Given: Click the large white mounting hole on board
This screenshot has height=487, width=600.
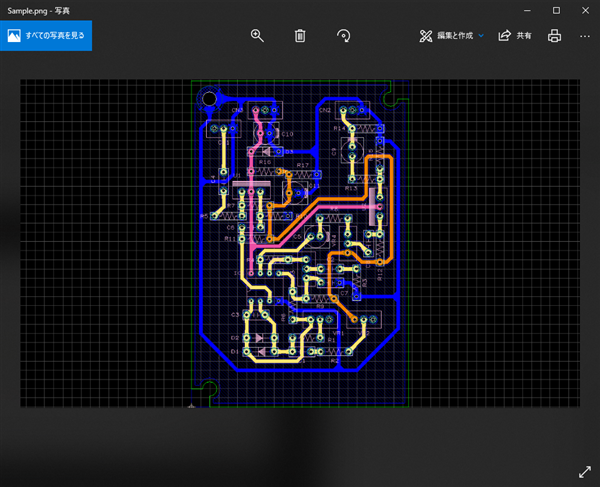Looking at the screenshot, I should tap(209, 98).
